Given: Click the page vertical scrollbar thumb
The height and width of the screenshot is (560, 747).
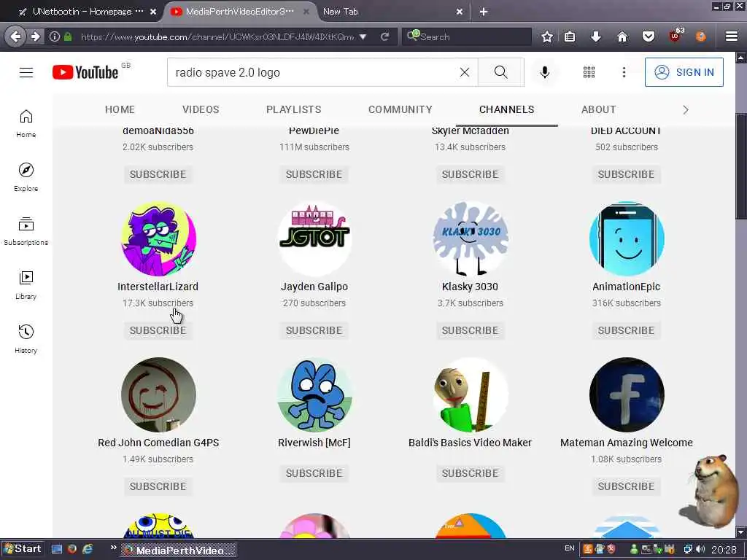Looking at the screenshot, I should 741,167.
